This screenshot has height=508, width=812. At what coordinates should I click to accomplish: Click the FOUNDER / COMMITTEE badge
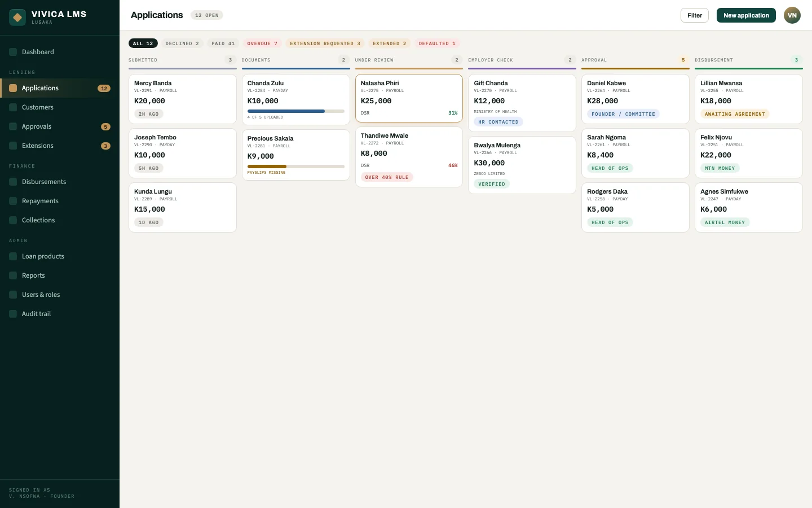tap(623, 114)
